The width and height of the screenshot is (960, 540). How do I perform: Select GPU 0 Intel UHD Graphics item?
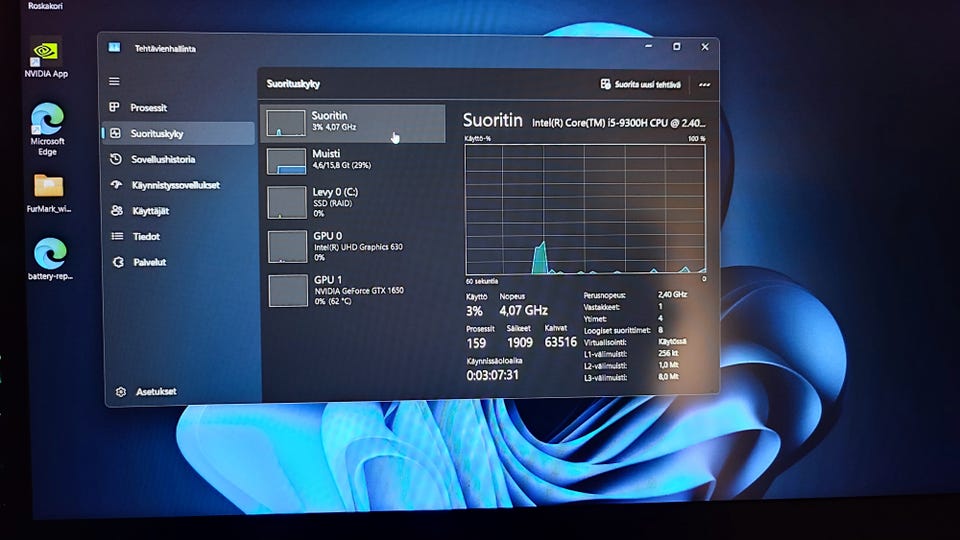(x=355, y=246)
